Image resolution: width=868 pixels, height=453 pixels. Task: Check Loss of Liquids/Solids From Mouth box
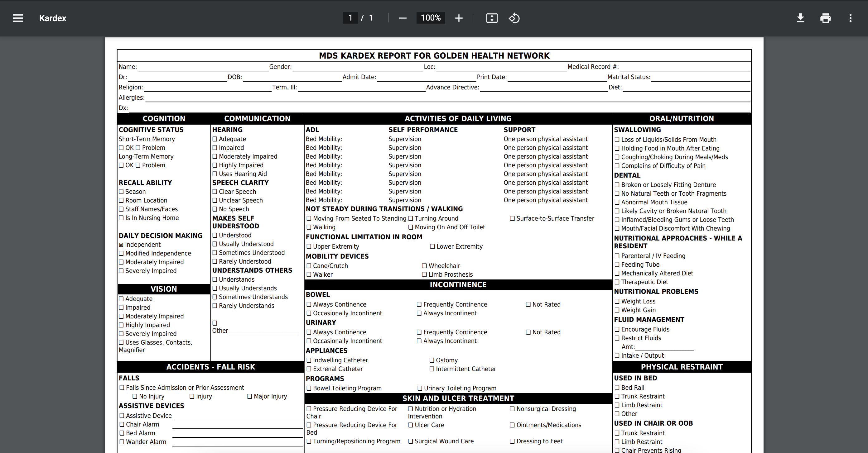point(617,140)
